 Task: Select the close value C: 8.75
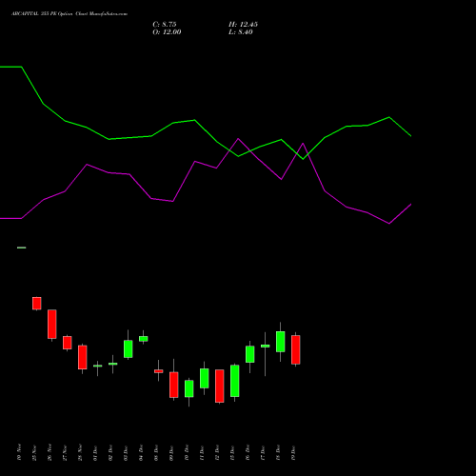click(x=165, y=25)
